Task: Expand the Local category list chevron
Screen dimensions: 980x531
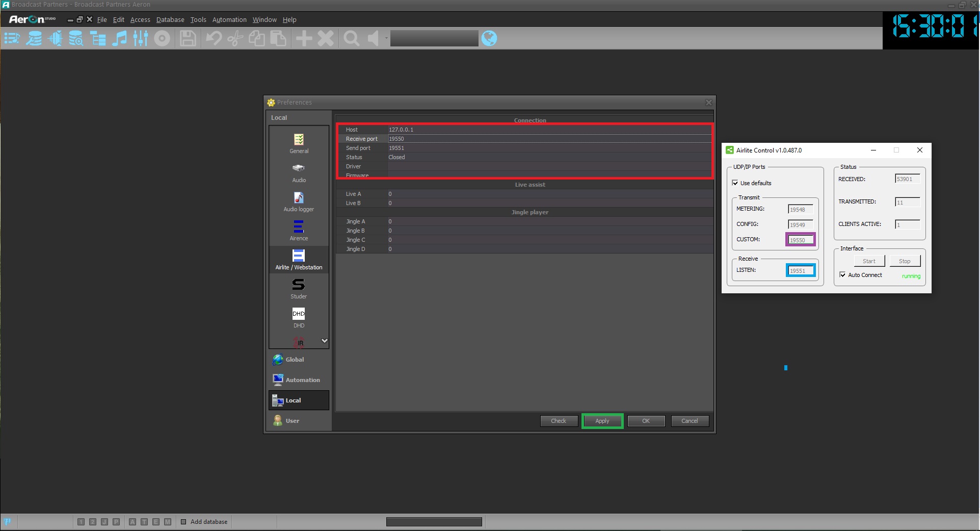Action: pos(324,341)
